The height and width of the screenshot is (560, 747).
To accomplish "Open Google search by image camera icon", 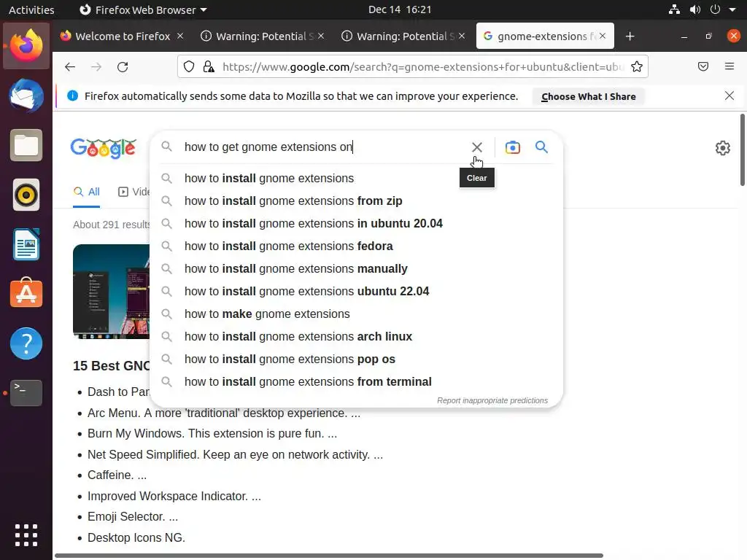I will pos(513,147).
